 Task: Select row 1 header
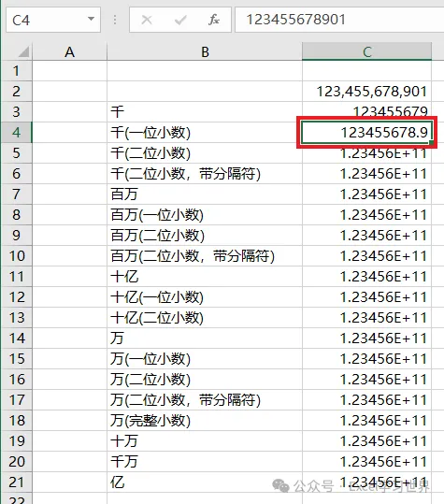17,71
